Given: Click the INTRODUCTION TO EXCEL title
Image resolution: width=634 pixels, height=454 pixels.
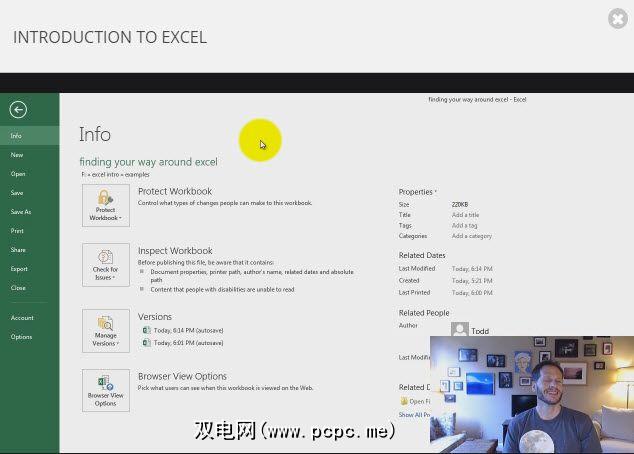Looking at the screenshot, I should click(110, 37).
